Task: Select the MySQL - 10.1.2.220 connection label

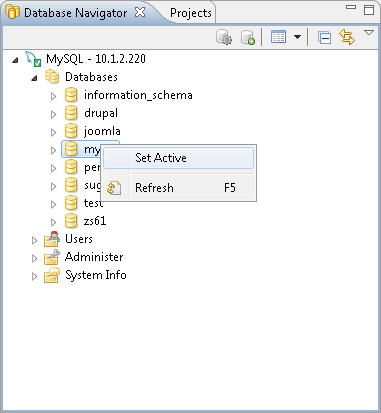Action: click(x=96, y=59)
